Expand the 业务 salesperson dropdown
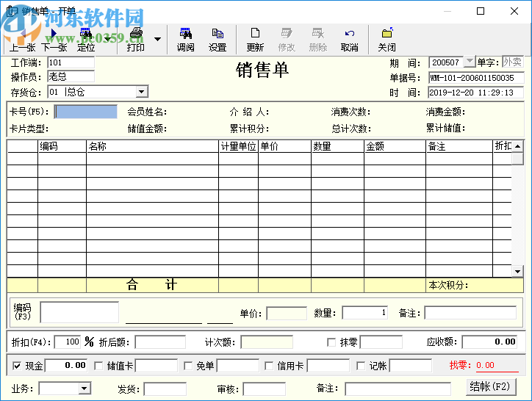This screenshot has height=401, width=532. [85, 389]
